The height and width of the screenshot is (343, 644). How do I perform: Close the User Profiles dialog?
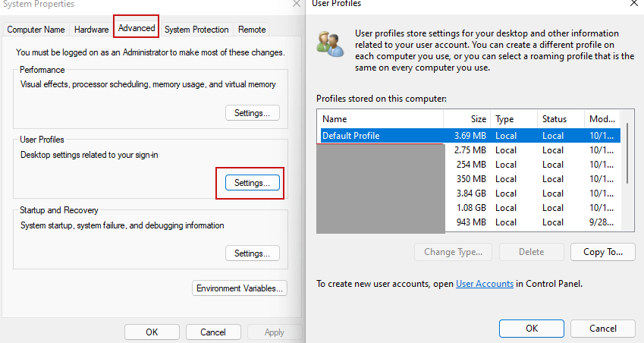click(x=634, y=3)
